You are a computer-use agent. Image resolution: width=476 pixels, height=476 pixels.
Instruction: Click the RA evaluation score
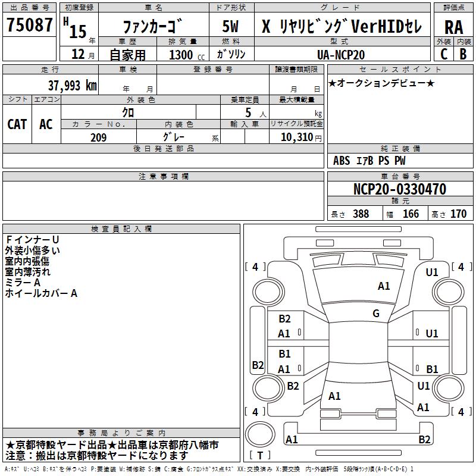[x=453, y=27]
